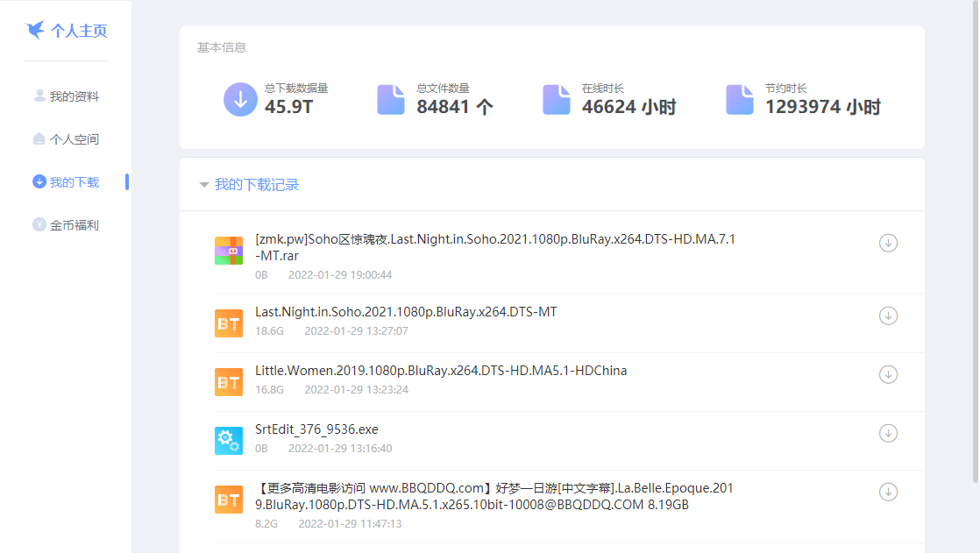Image resolution: width=980 pixels, height=553 pixels.
Task: Click download icon for SrtEdit_376_9536.exe
Action: tap(888, 433)
